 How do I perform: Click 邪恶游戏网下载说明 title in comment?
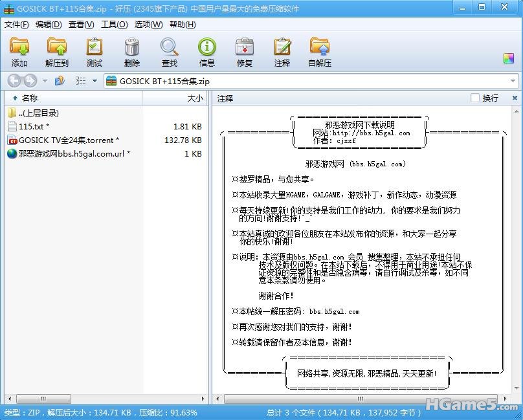(360, 125)
